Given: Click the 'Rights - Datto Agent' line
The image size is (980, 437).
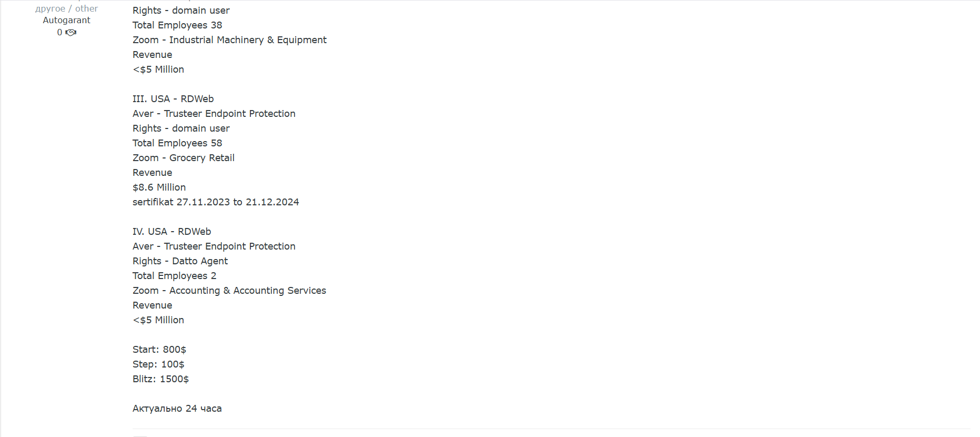Looking at the screenshot, I should [x=180, y=261].
